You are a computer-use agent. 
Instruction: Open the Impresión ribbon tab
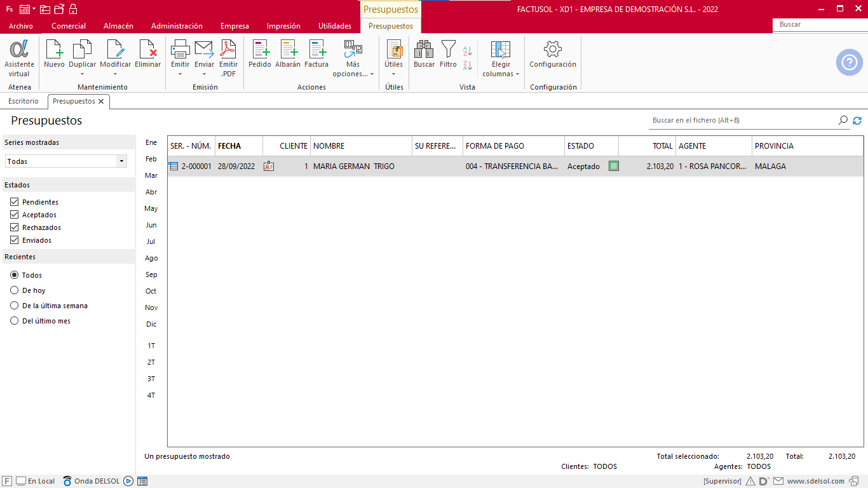click(283, 26)
